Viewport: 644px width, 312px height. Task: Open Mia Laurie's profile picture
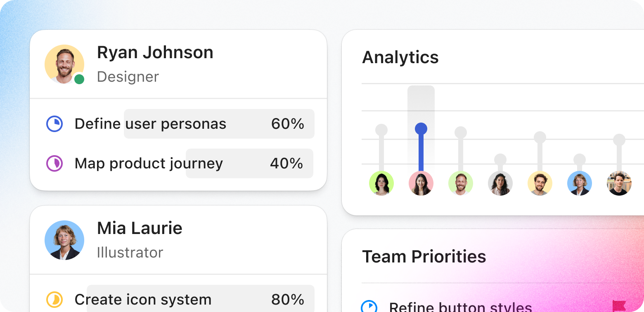pos(64,240)
